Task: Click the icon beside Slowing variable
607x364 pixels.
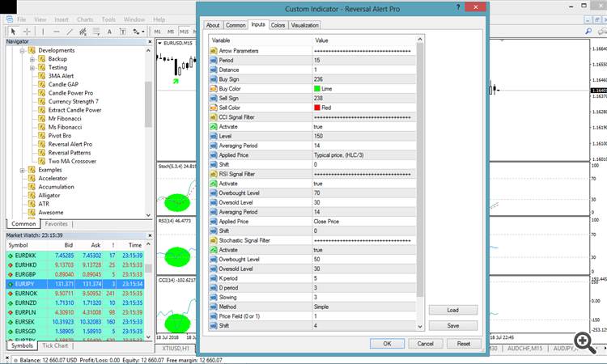Action: pyautogui.click(x=214, y=298)
